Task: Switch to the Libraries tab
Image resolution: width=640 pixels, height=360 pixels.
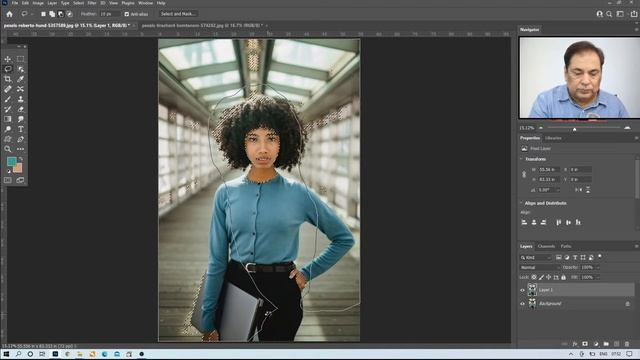Action: tap(553, 138)
